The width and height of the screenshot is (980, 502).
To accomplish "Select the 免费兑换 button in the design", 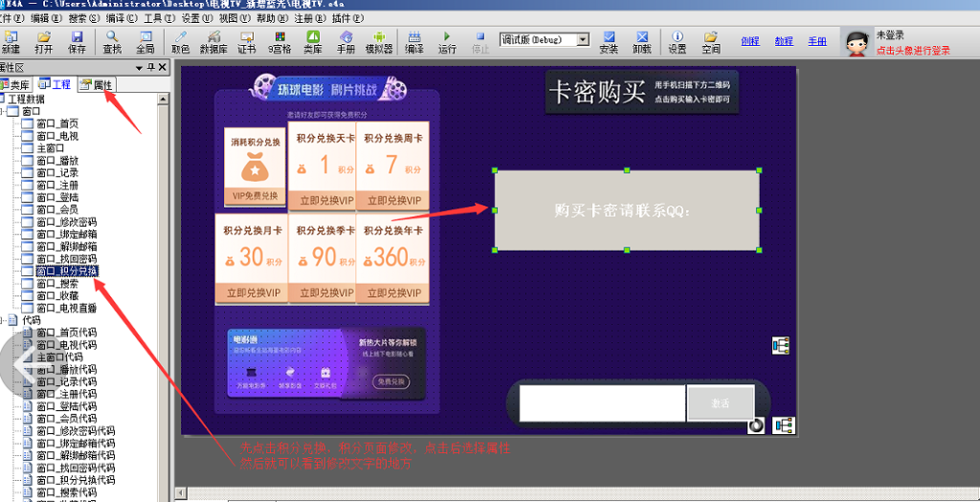I will 390,382.
